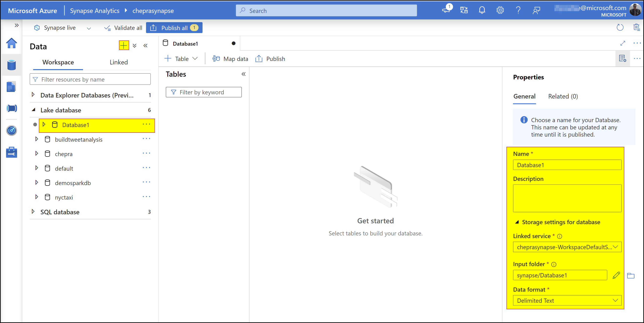644x323 pixels.
Task: Click Filter by keyword field
Action: (204, 92)
